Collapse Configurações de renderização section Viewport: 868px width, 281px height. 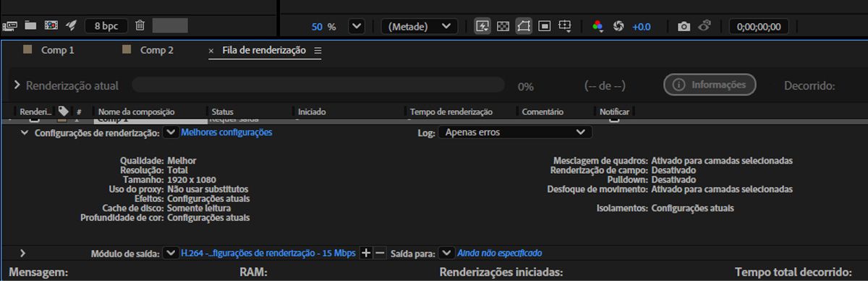coord(25,133)
